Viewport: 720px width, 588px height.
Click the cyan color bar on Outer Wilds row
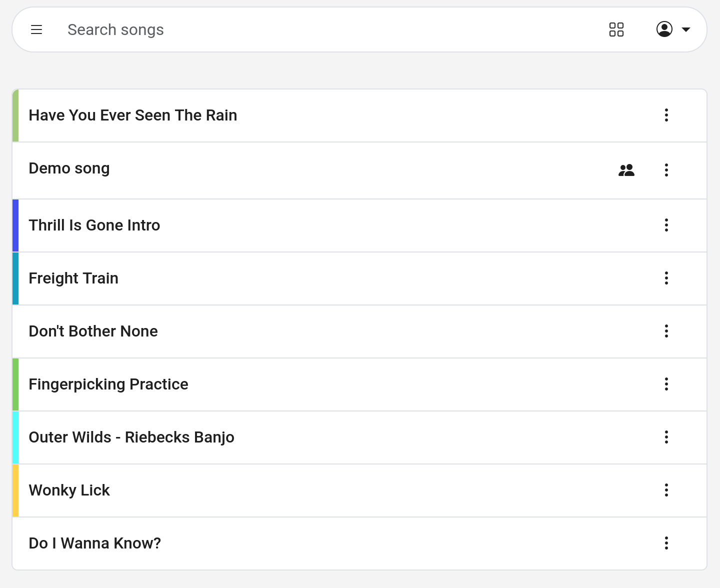point(15,437)
